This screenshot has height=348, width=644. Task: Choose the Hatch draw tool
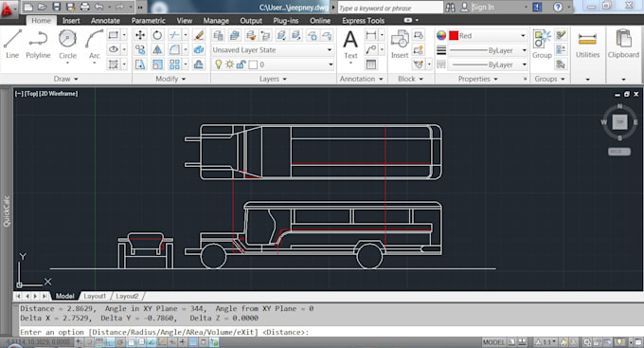(x=114, y=64)
